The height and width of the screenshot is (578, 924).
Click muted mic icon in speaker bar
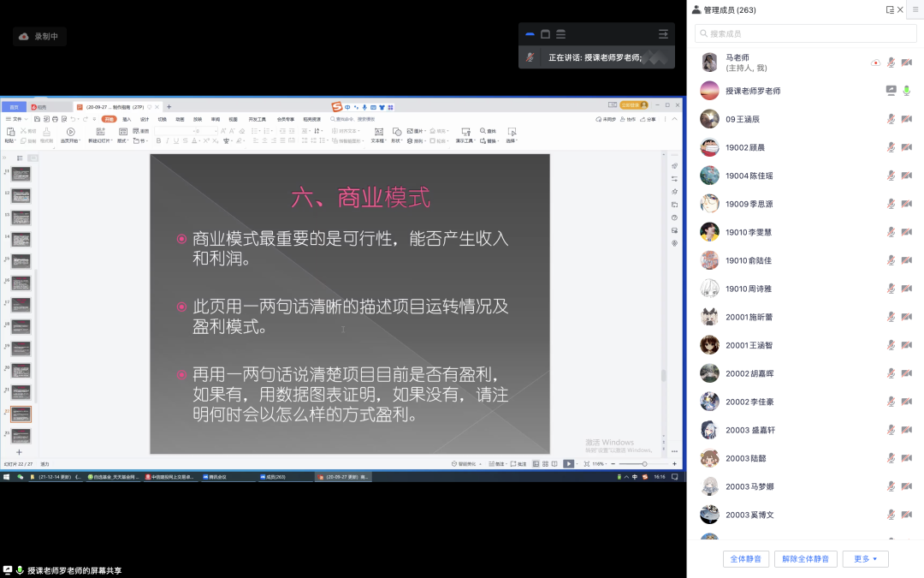pos(530,57)
